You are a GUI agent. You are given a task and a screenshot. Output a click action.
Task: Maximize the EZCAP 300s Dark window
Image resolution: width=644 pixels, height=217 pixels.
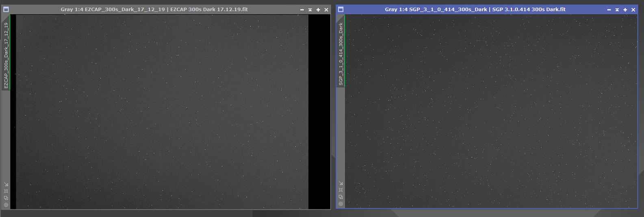click(x=318, y=10)
